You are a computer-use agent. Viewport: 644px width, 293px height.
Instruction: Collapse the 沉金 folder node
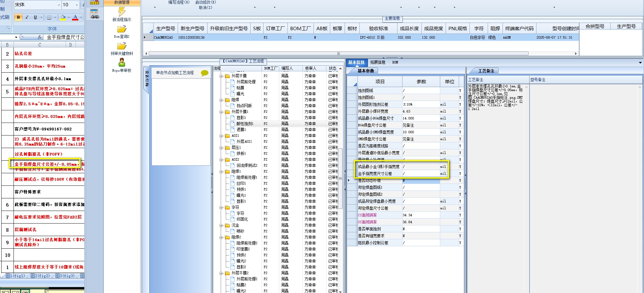tap(221, 225)
